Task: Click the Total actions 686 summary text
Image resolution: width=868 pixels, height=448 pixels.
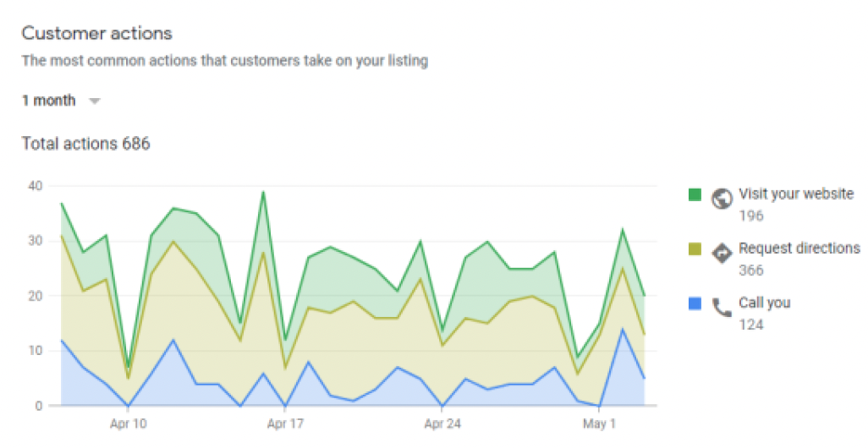Action: pos(85,144)
